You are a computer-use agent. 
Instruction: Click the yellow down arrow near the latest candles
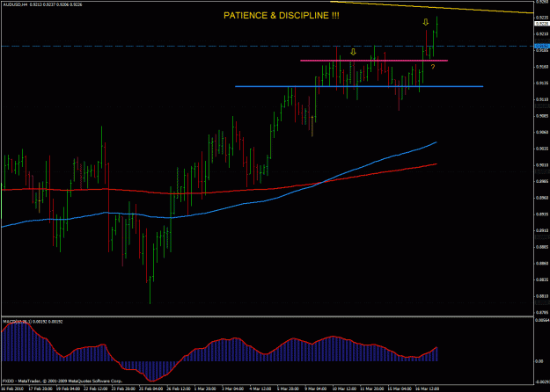[x=425, y=23]
